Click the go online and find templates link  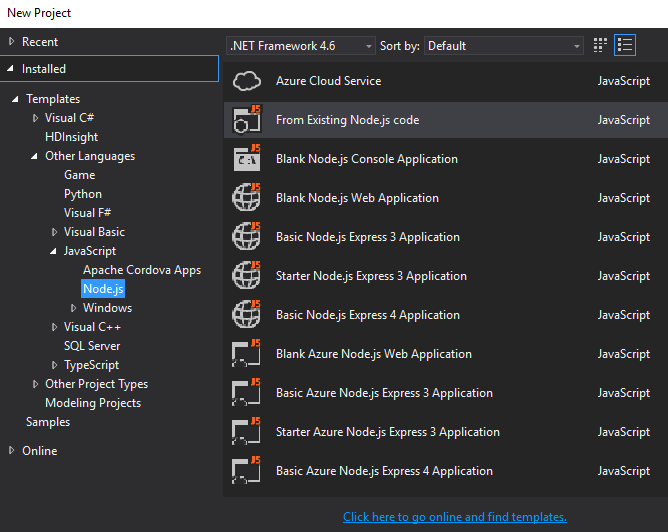pos(455,517)
